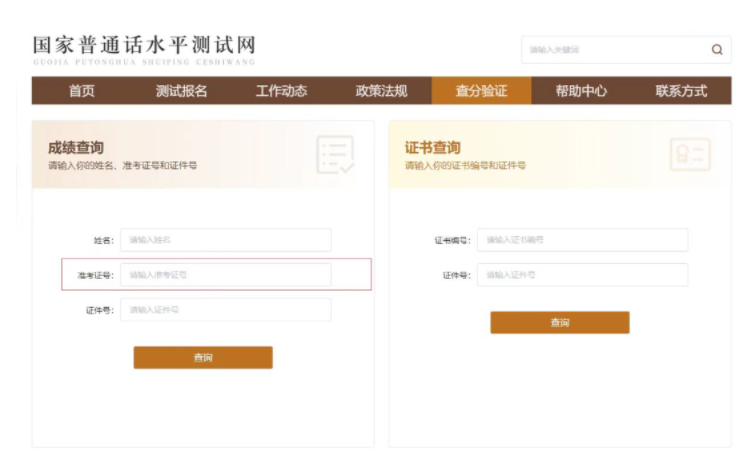Click the 证件号 field under 成绩查询

coord(225,310)
